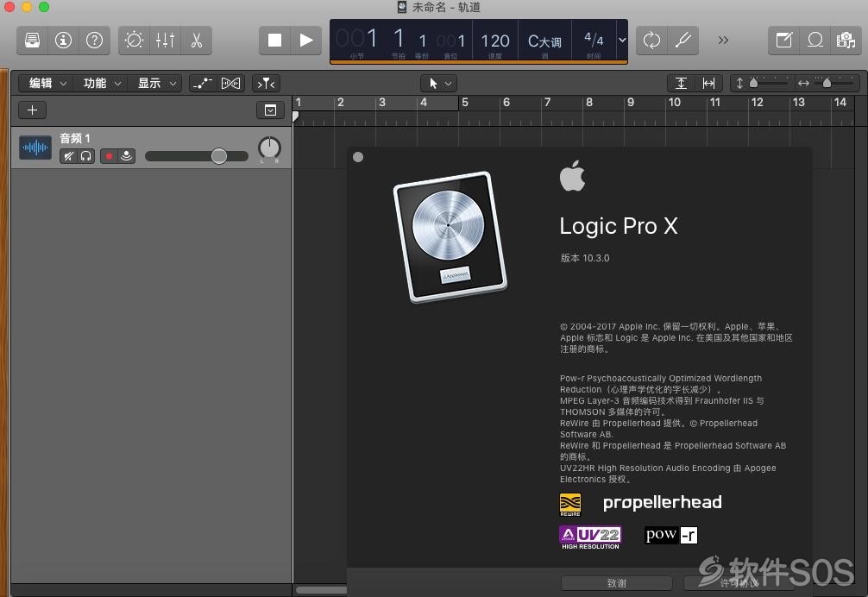Click the playhead marker at bar 1
The image size is (868, 597).
pyautogui.click(x=296, y=116)
